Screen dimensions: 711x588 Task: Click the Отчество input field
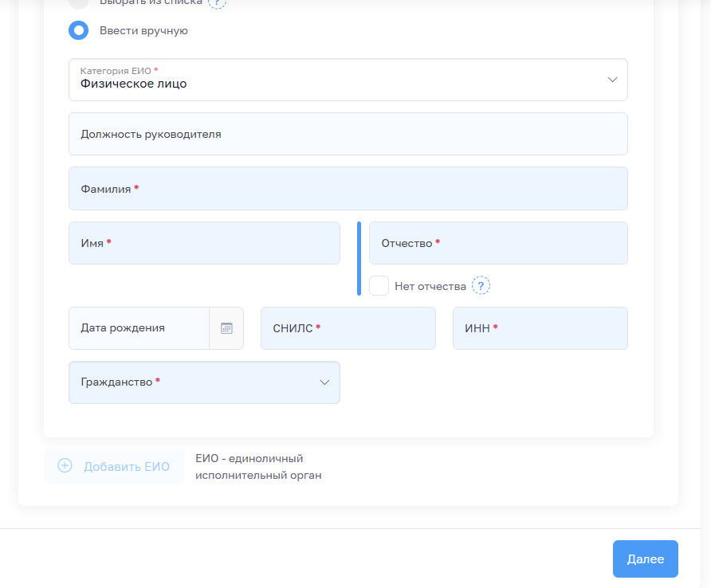point(498,243)
